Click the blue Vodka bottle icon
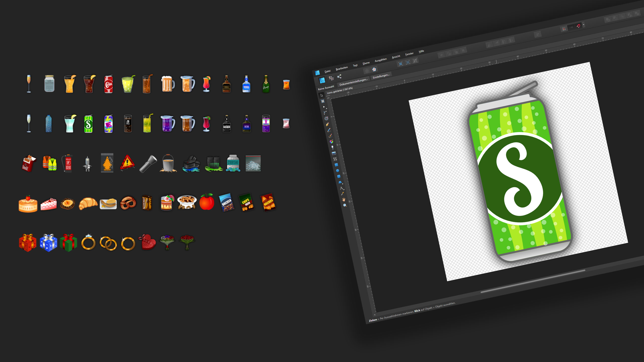Screen dimensions: 644x362 (x=246, y=84)
